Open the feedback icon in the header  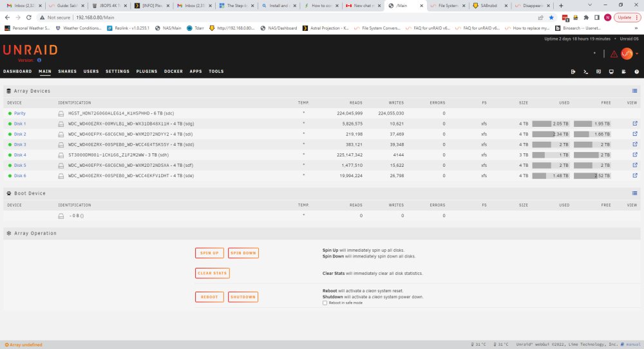[x=598, y=71]
